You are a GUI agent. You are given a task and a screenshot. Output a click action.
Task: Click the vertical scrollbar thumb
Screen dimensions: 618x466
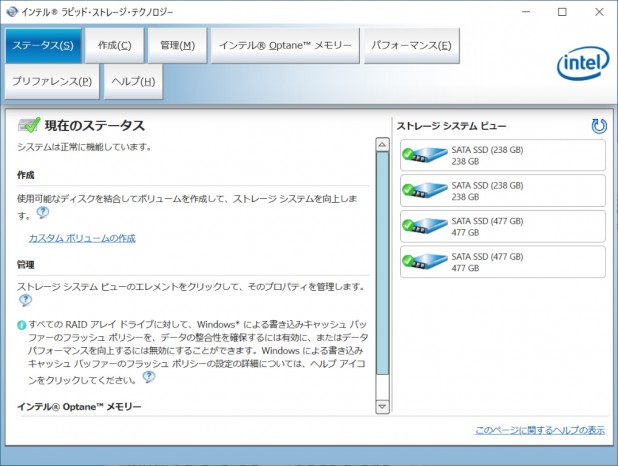pos(382,263)
